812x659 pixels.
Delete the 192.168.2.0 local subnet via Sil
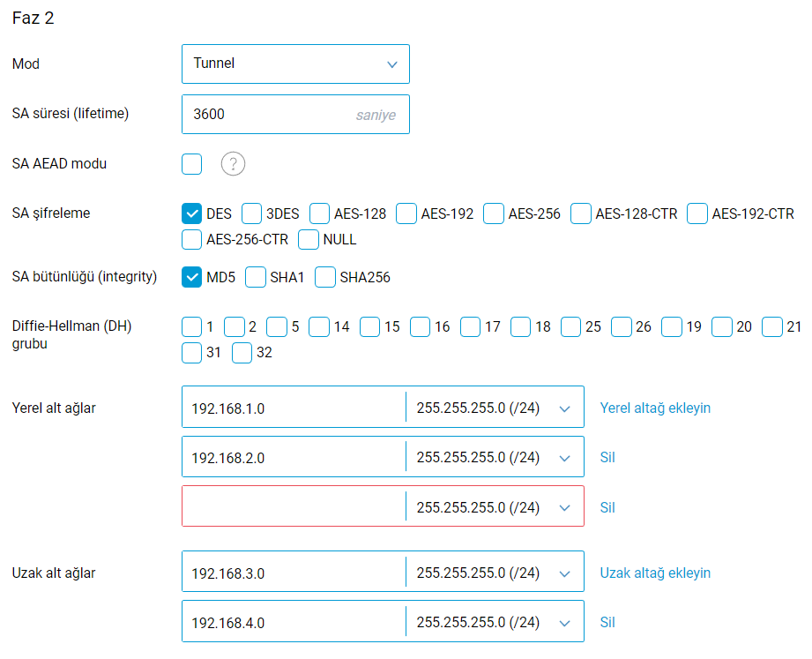click(607, 457)
